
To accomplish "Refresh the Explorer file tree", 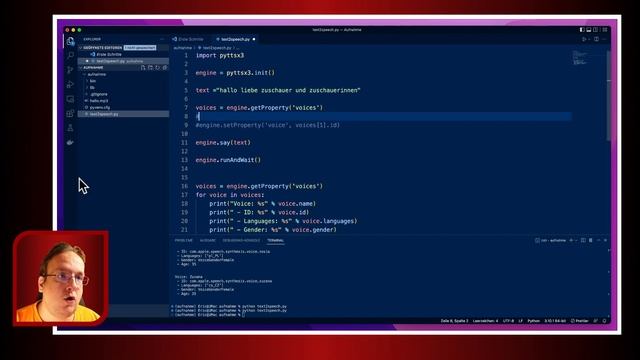I will point(158,67).
